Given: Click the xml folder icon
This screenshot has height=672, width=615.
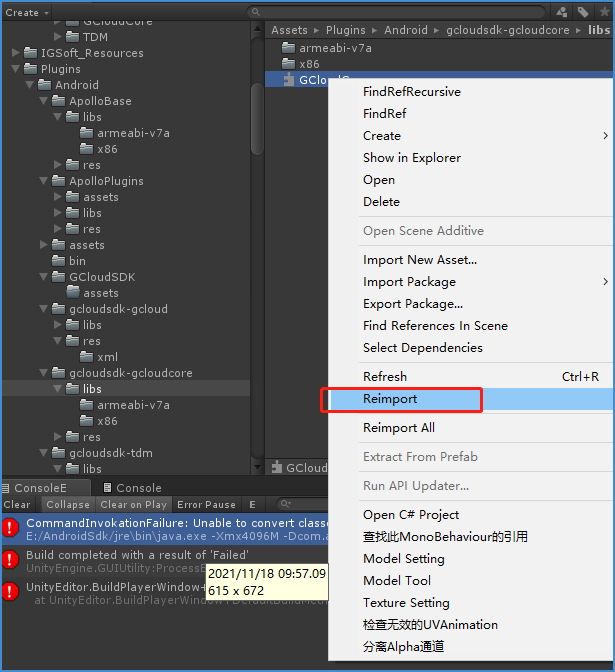Looking at the screenshot, I should (x=87, y=357).
